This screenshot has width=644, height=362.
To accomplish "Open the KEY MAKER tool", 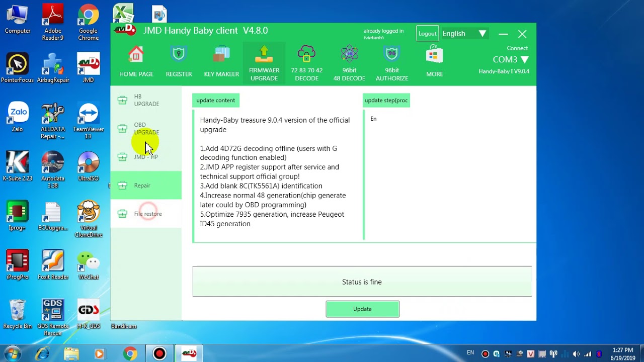I will 221,62.
